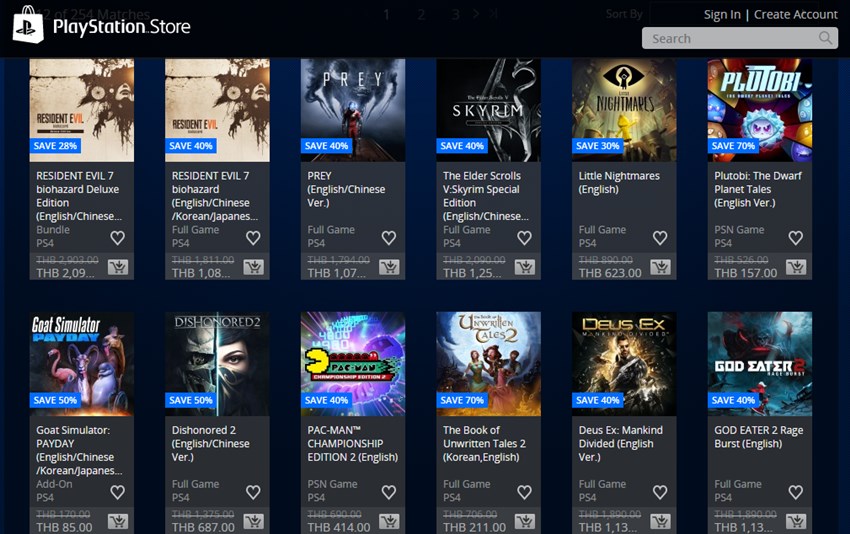Click the PlayStation Store logo

tap(101, 25)
